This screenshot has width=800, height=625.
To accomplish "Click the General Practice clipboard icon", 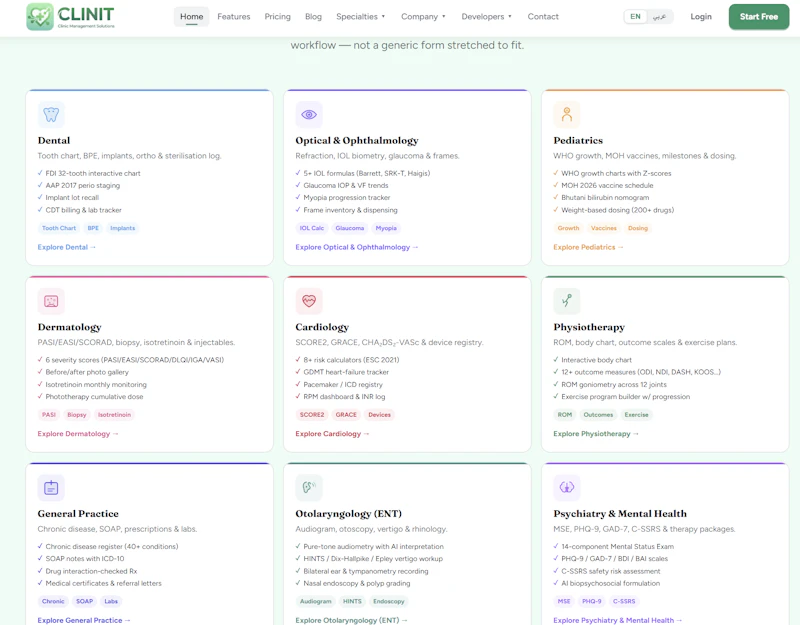I will (x=51, y=488).
